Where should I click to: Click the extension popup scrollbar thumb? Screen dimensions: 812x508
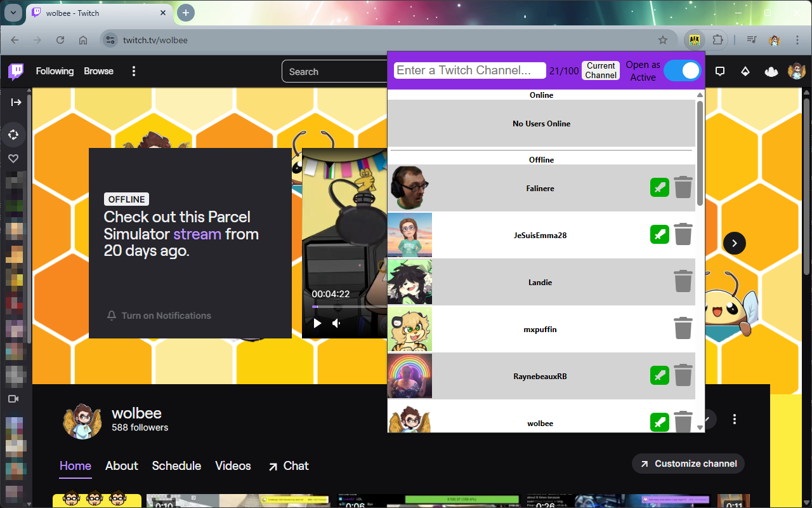tap(700, 153)
